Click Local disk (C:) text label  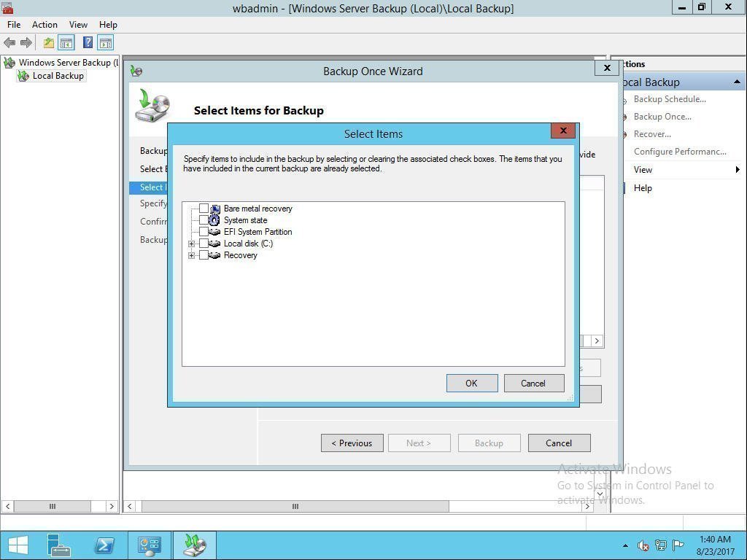248,244
